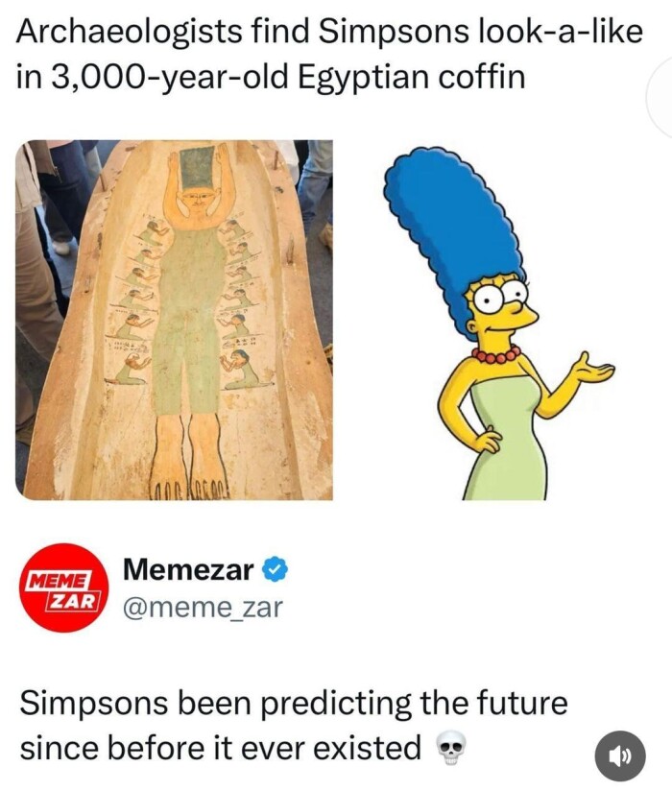Click the 'since before it ever existed' text
The image size is (672, 791).
[221, 748]
